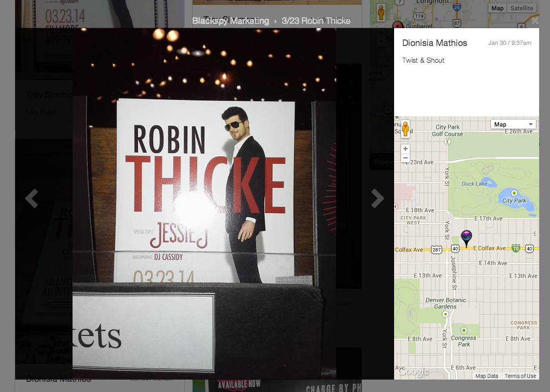The height and width of the screenshot is (392, 550).
Task: Click the City Park Golf Course label
Action: (x=448, y=130)
